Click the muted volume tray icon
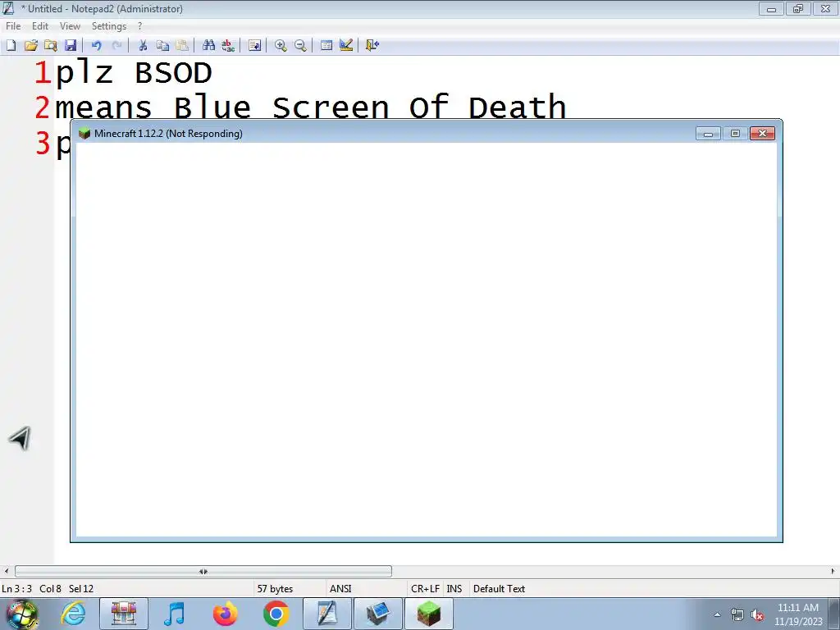The height and width of the screenshot is (630, 840). (757, 615)
